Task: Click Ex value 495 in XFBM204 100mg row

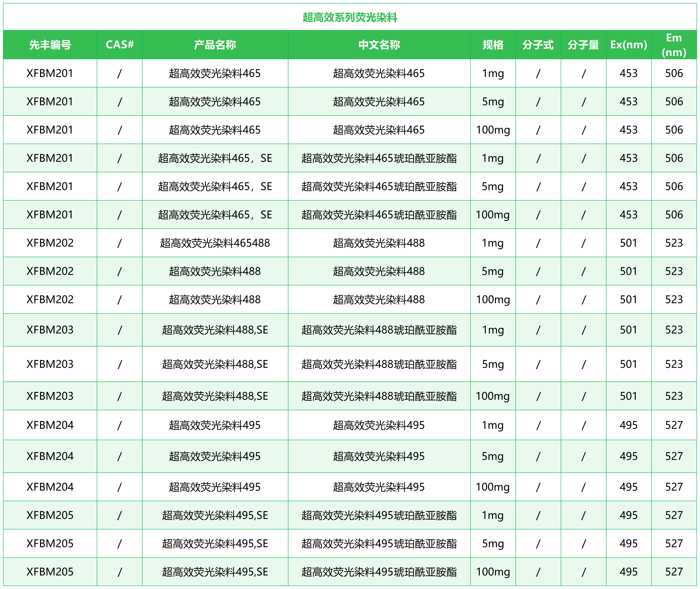Action: pyautogui.click(x=628, y=487)
